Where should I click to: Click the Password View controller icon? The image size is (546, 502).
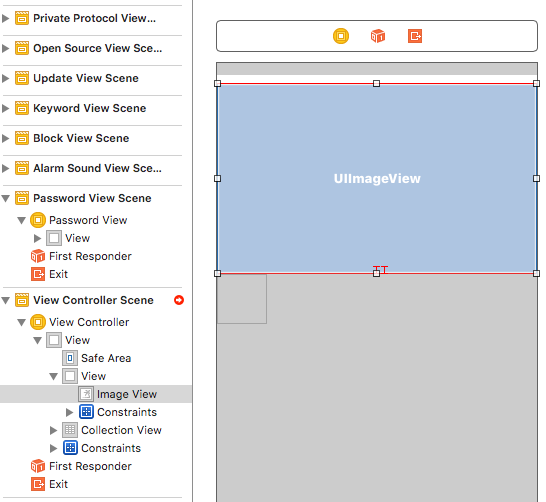(x=38, y=220)
